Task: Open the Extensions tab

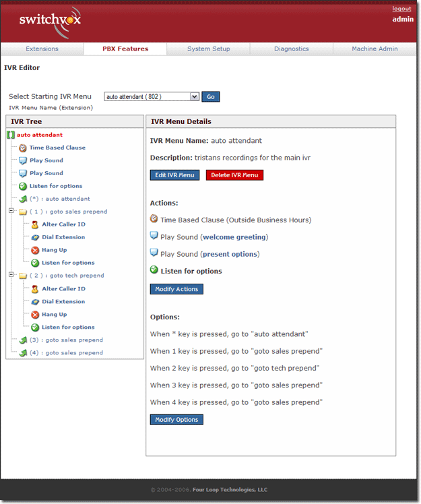Action: (x=42, y=49)
